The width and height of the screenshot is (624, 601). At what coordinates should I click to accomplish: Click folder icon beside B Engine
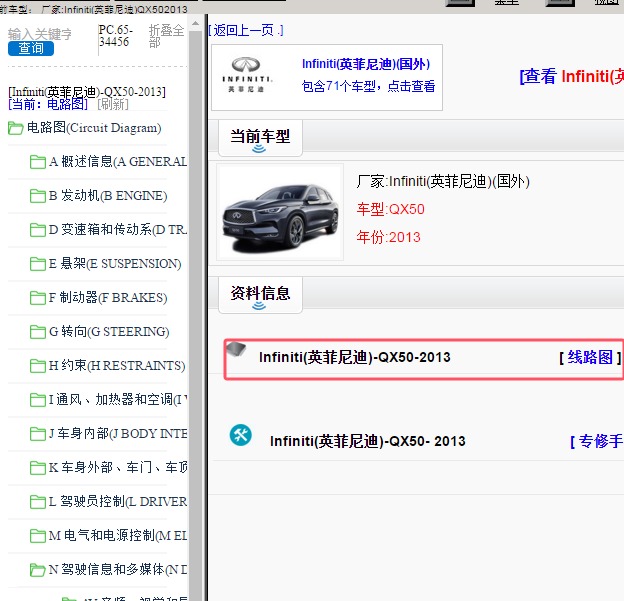[38, 196]
